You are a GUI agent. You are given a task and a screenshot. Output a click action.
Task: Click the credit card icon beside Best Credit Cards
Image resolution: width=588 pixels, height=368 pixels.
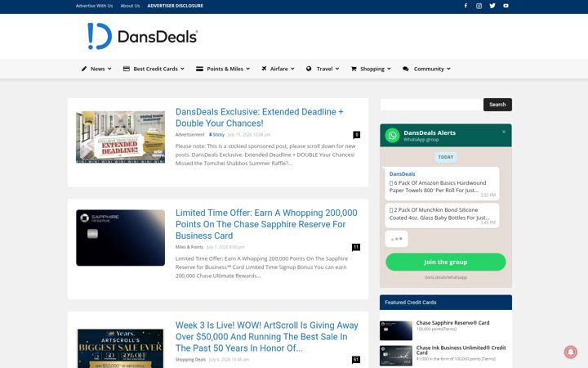coord(127,69)
